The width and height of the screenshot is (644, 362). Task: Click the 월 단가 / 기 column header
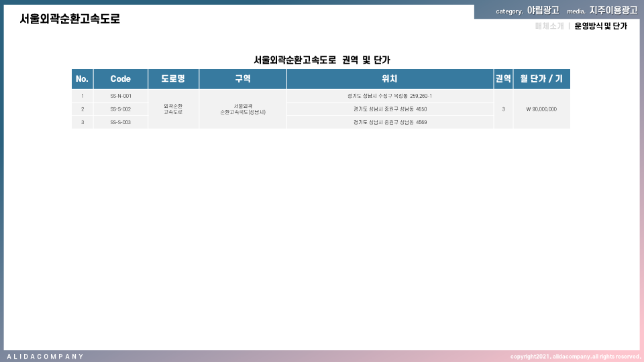point(541,79)
